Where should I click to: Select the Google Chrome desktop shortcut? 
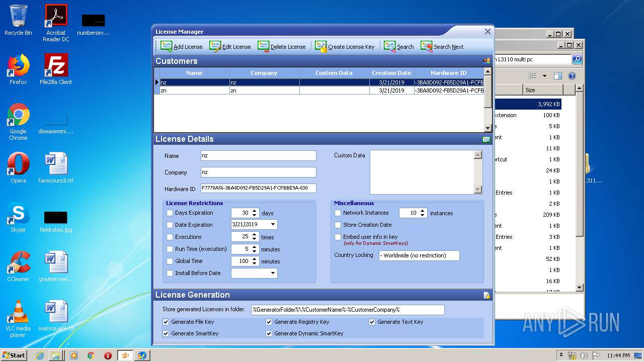coord(18,122)
